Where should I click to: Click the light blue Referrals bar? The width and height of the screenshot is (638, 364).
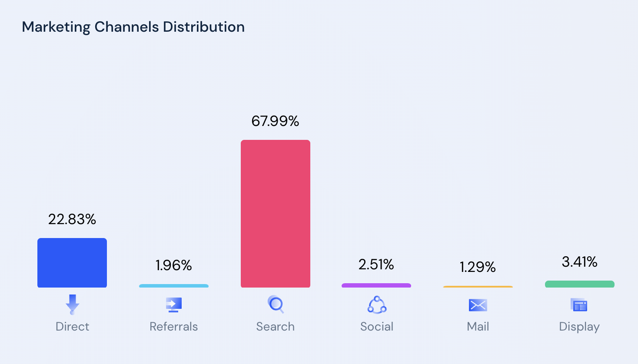coord(174,286)
